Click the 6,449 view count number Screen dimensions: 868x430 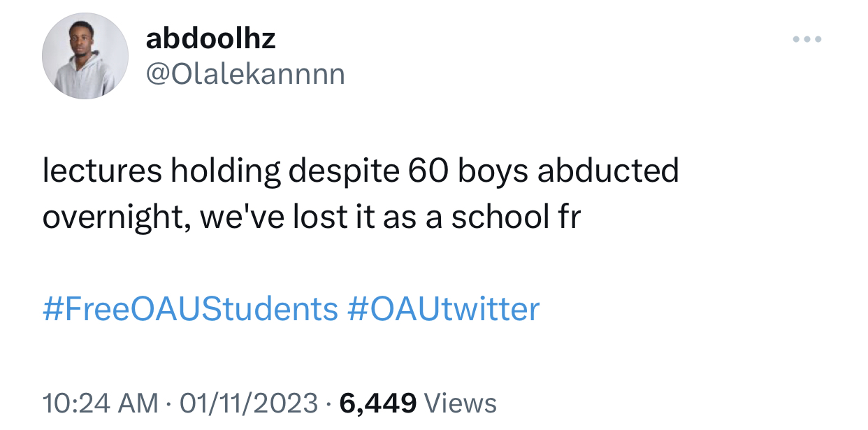coord(377,403)
